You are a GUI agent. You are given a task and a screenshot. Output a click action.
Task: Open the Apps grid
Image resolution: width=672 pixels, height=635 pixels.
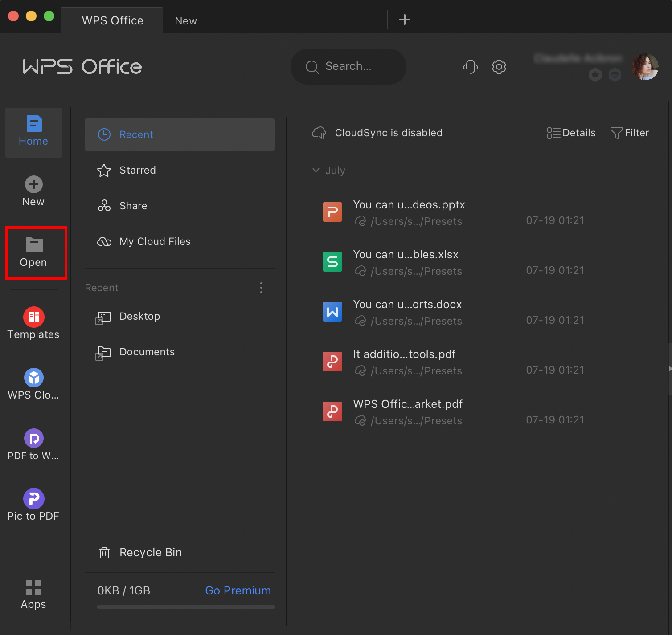coord(33,594)
